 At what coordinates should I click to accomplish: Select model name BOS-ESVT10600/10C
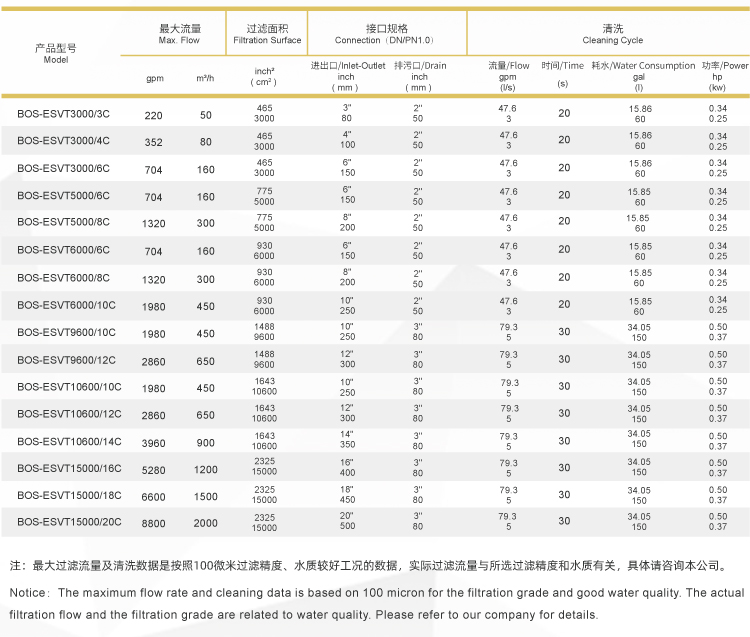69,387
